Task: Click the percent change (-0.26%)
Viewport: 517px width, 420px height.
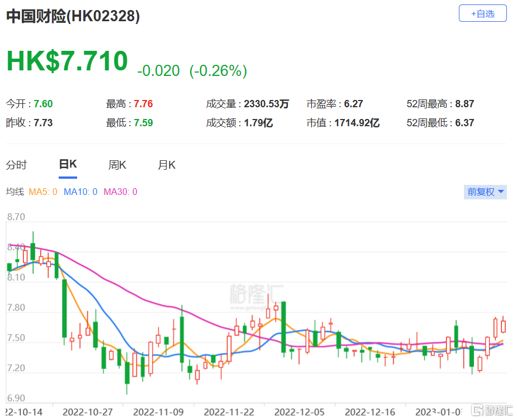Action: coord(219,70)
